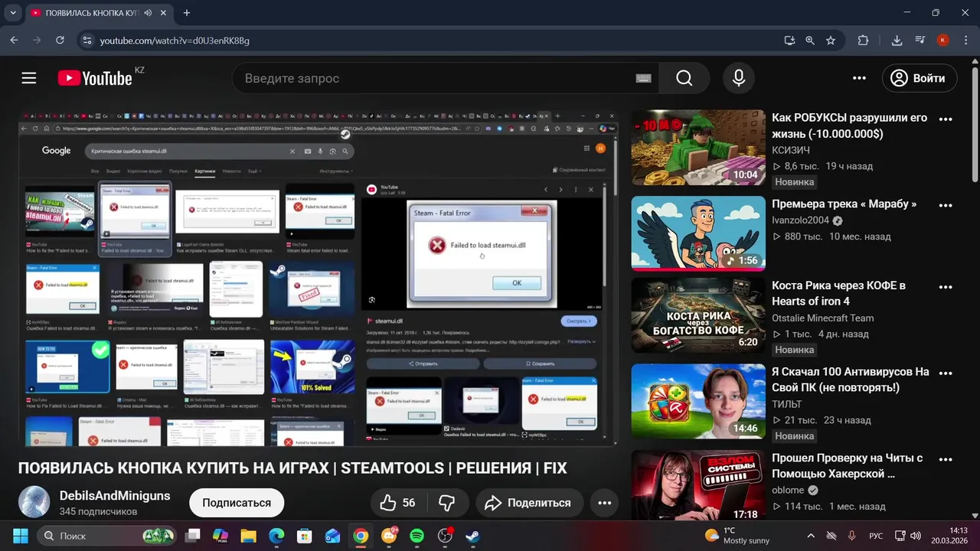This screenshot has height=551, width=980.
Task: Click the magnifier search button
Action: (684, 78)
